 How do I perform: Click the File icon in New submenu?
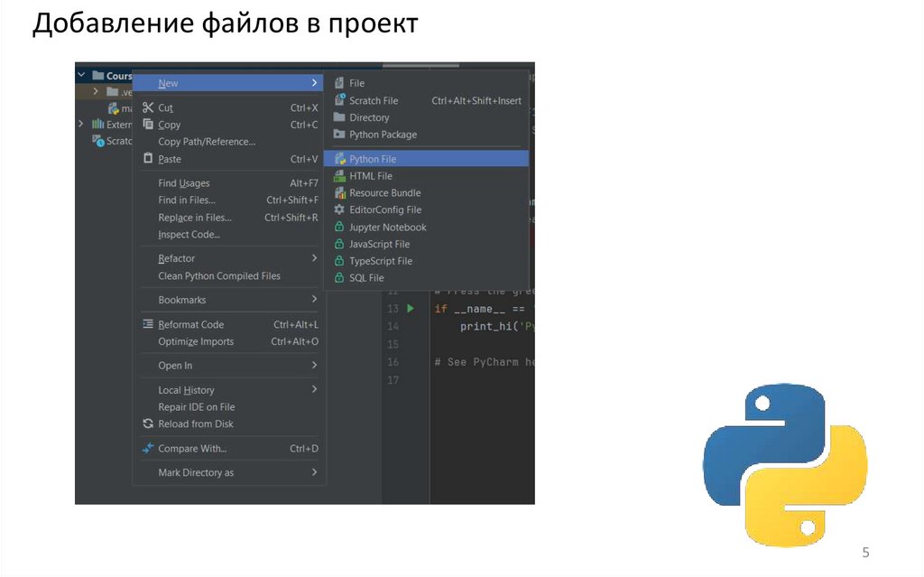click(339, 82)
